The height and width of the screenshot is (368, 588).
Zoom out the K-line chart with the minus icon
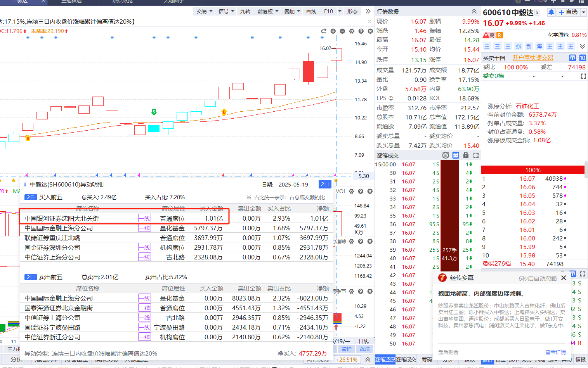point(342,31)
